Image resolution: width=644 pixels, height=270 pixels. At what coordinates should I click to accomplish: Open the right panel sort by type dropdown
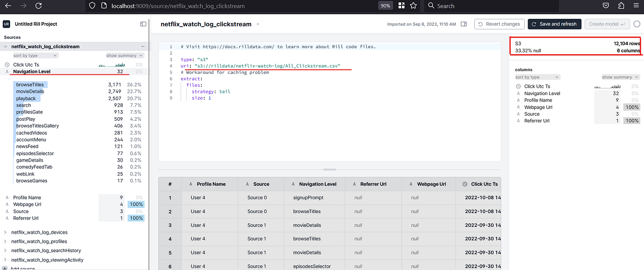[537, 77]
